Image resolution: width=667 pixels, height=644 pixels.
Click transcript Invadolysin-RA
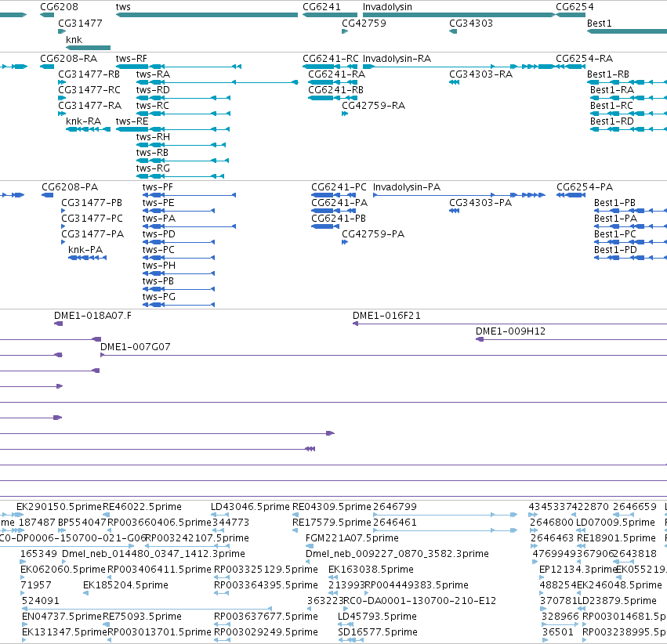(459, 67)
